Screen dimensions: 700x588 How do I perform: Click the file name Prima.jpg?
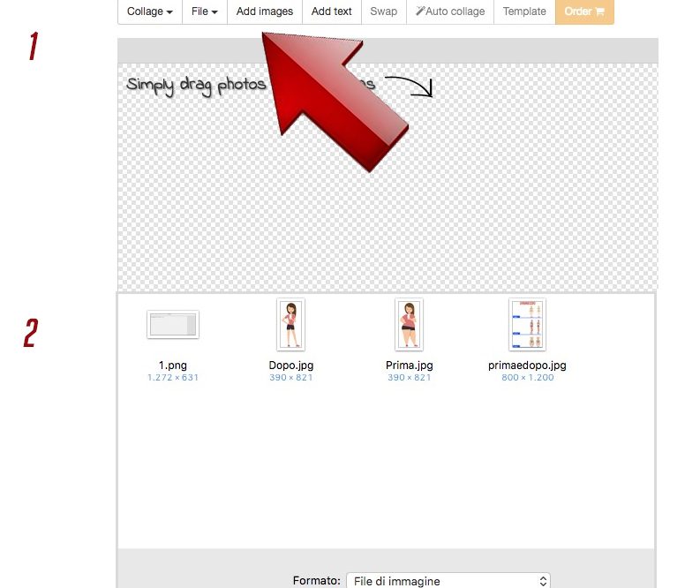pos(410,366)
